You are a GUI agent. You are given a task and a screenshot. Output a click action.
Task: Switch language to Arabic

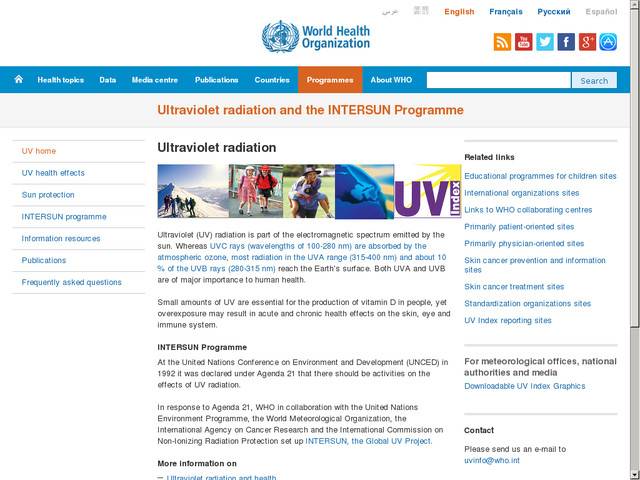pyautogui.click(x=390, y=12)
